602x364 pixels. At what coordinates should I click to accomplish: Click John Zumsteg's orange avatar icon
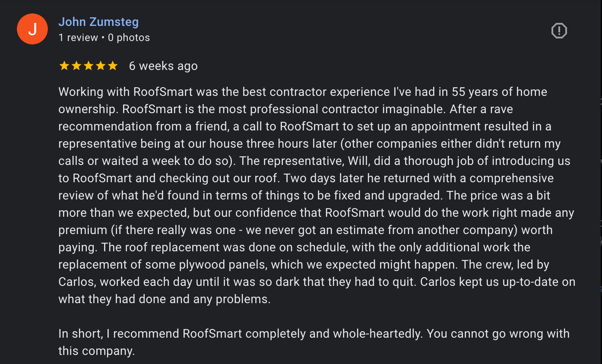coord(32,29)
